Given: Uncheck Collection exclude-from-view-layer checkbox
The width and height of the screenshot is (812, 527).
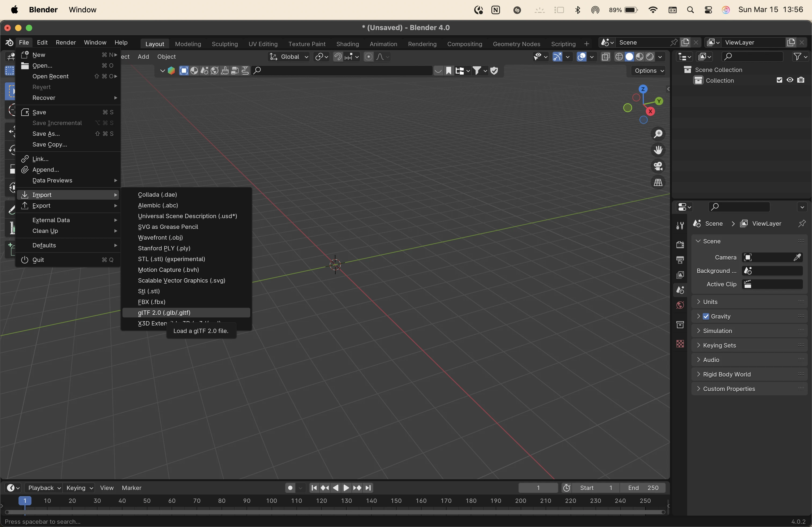Looking at the screenshot, I should [779, 80].
